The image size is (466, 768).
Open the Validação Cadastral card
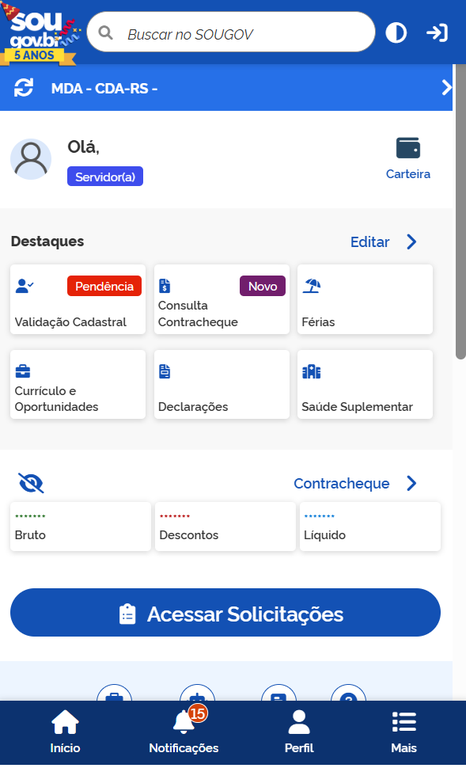[x=78, y=299]
